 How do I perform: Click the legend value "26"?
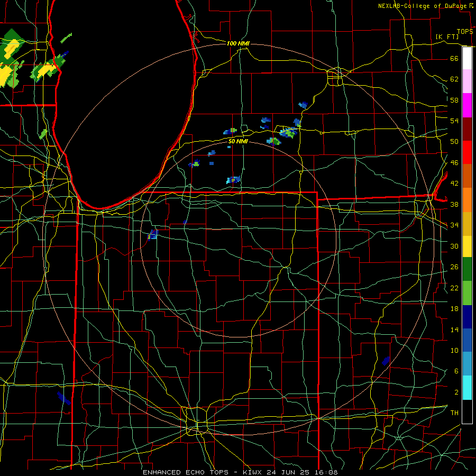click(454, 267)
